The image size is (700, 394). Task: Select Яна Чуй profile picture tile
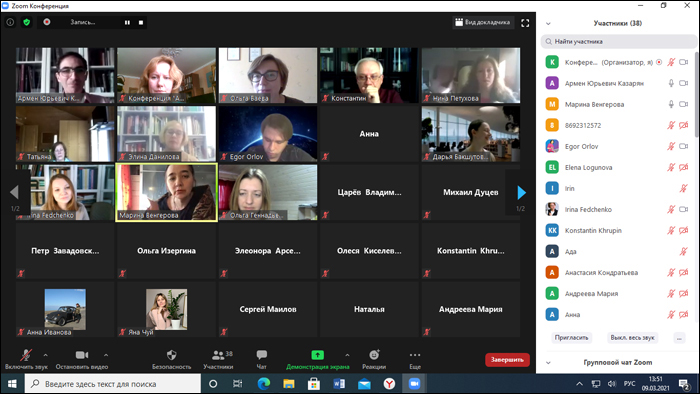(x=167, y=309)
